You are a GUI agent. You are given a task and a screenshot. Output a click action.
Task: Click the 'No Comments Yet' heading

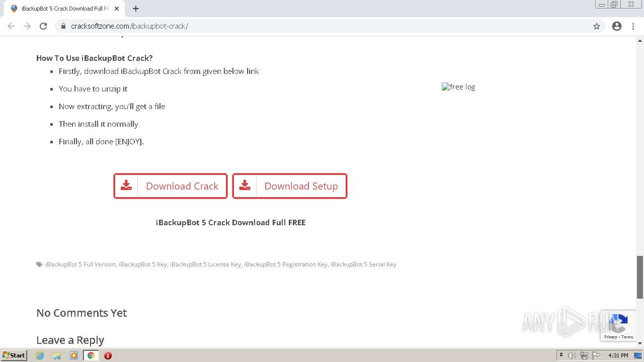82,313
